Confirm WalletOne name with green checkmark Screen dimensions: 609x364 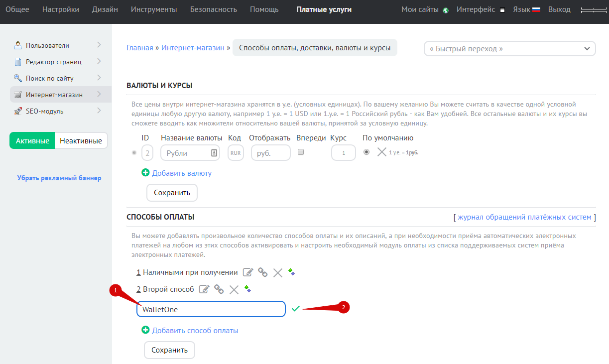tap(296, 309)
